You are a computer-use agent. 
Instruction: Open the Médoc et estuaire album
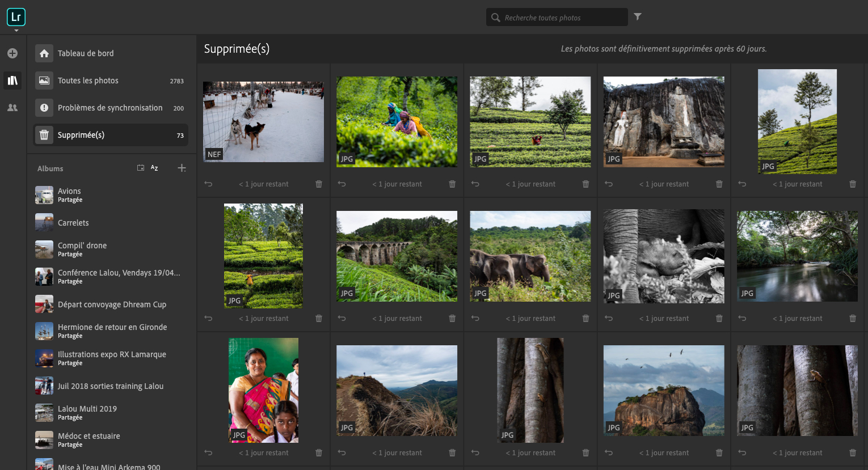pyautogui.click(x=111, y=440)
